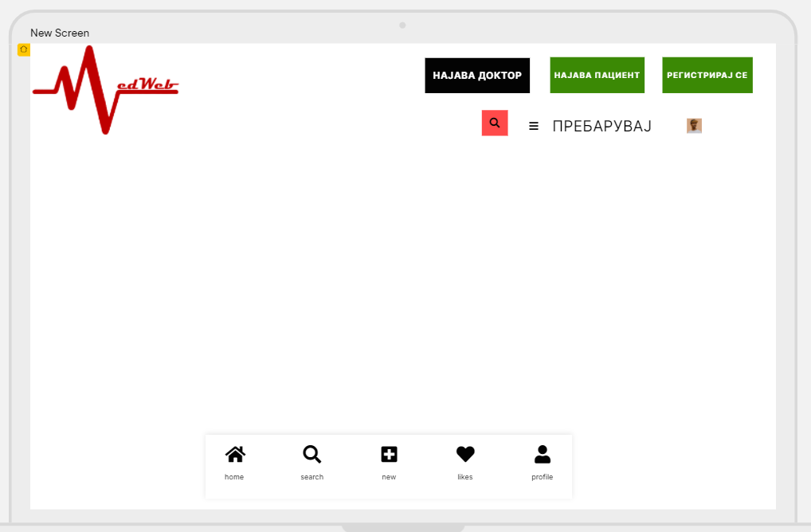The image size is (811, 532).
Task: Click the black НАЈАВА ДОКТОР button
Action: pyautogui.click(x=477, y=76)
